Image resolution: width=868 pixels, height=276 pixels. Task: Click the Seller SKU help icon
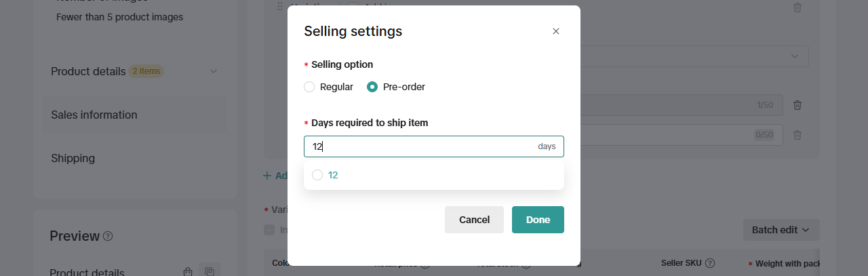pos(710,263)
